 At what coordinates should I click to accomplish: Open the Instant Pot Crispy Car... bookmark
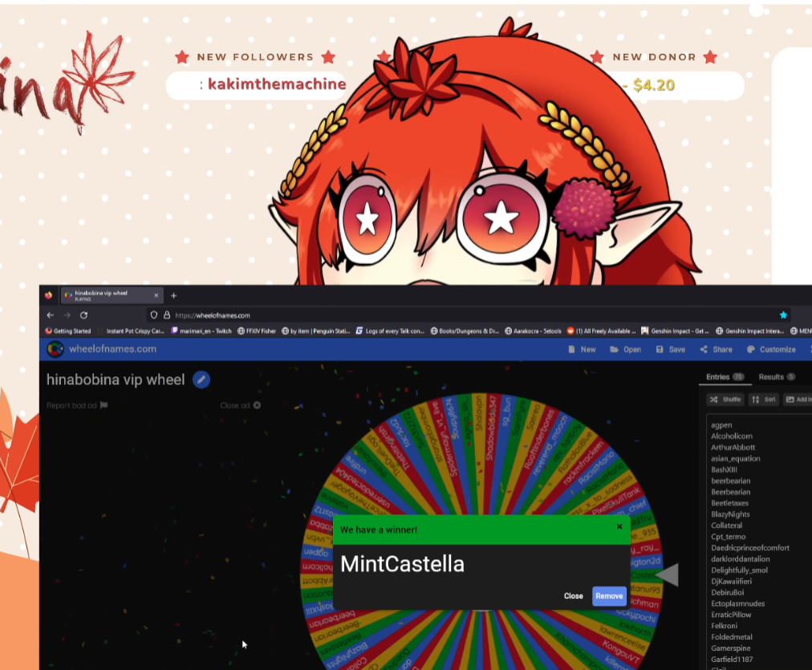(x=131, y=331)
